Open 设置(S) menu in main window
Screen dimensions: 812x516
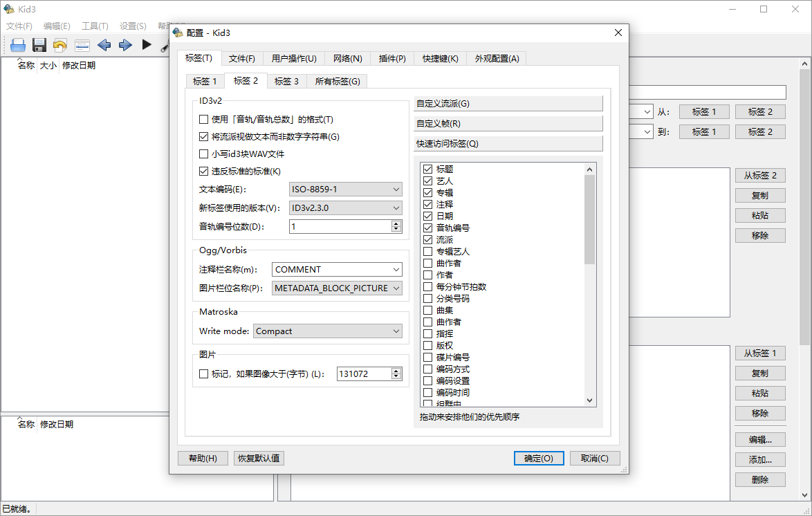click(133, 26)
